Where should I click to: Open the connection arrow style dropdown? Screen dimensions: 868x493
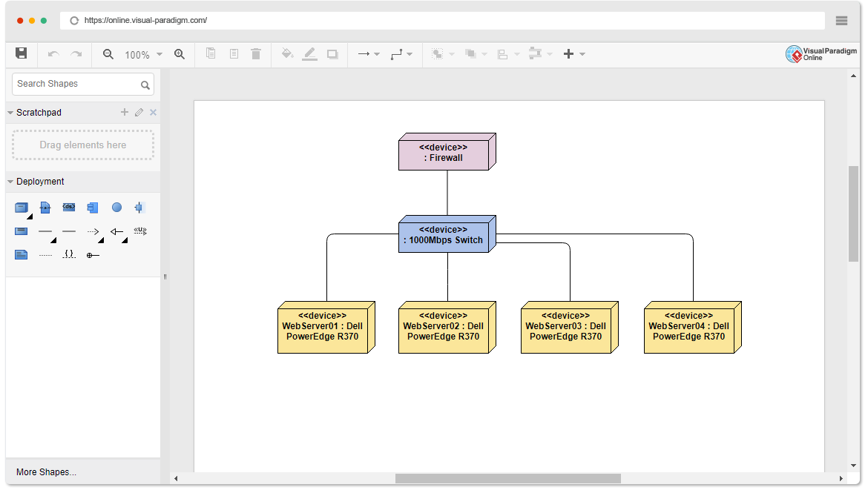coord(377,54)
